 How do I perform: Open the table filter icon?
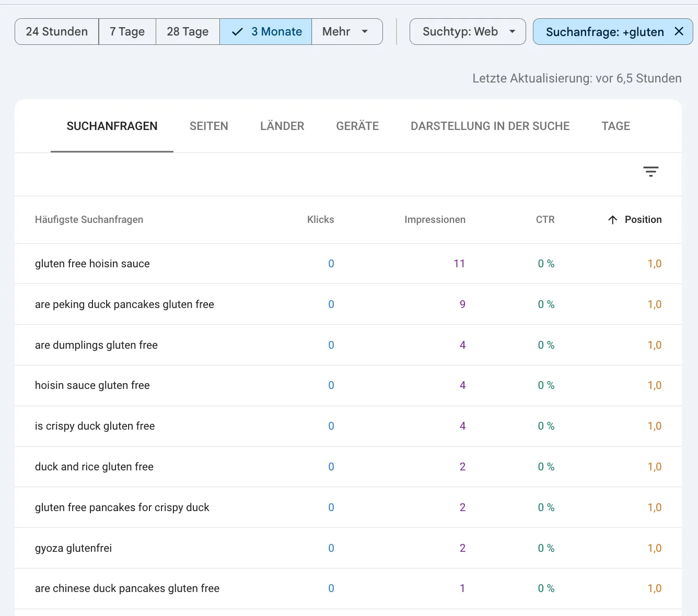click(x=650, y=172)
